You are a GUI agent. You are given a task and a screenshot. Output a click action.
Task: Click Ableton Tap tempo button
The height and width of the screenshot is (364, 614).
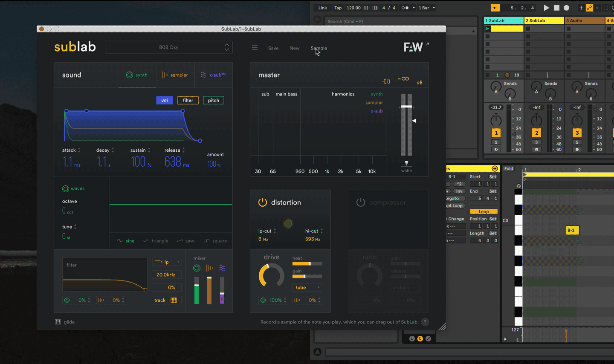tap(338, 8)
